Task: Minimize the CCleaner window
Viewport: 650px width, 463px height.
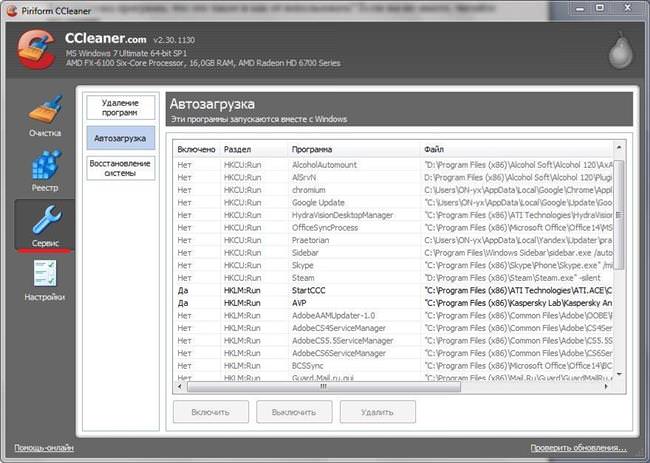Action: click(580, 8)
